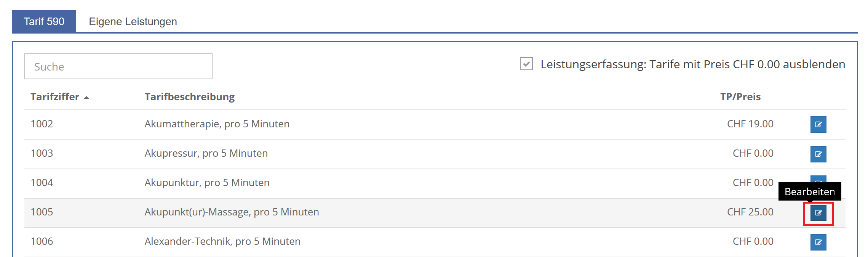Sort by Tarifziffer arrow indicator
This screenshot has width=868, height=257.
tap(86, 98)
